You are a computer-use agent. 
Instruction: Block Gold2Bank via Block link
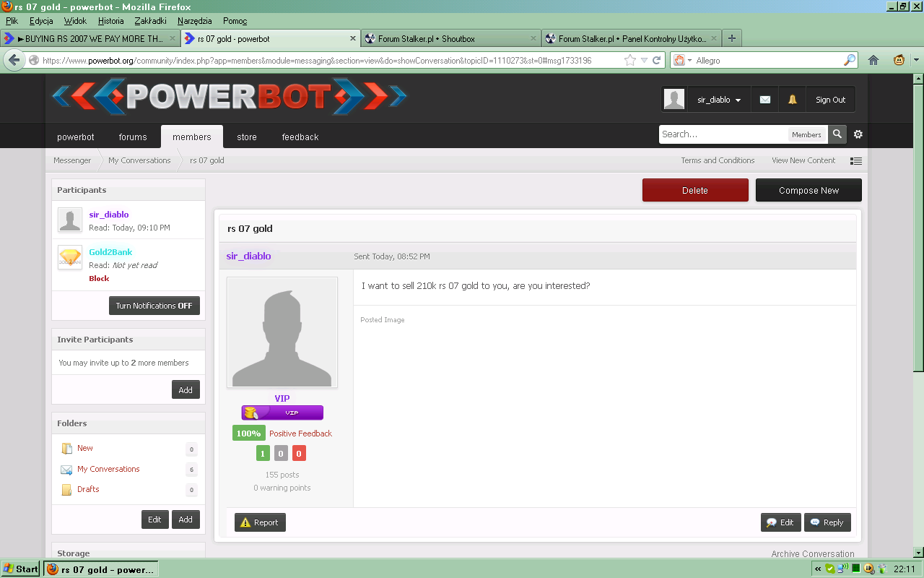(99, 278)
